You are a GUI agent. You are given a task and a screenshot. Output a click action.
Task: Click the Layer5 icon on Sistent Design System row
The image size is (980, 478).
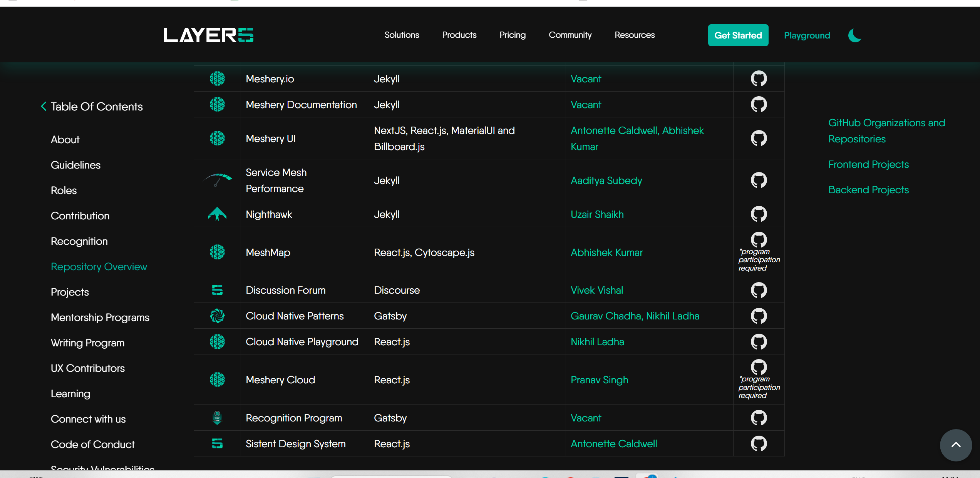[217, 443]
